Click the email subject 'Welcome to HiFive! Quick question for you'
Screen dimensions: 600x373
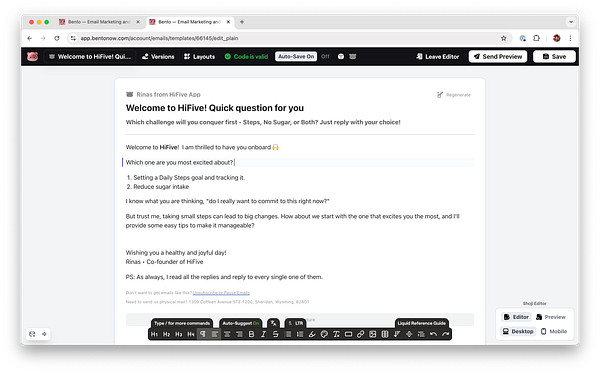[x=215, y=108]
